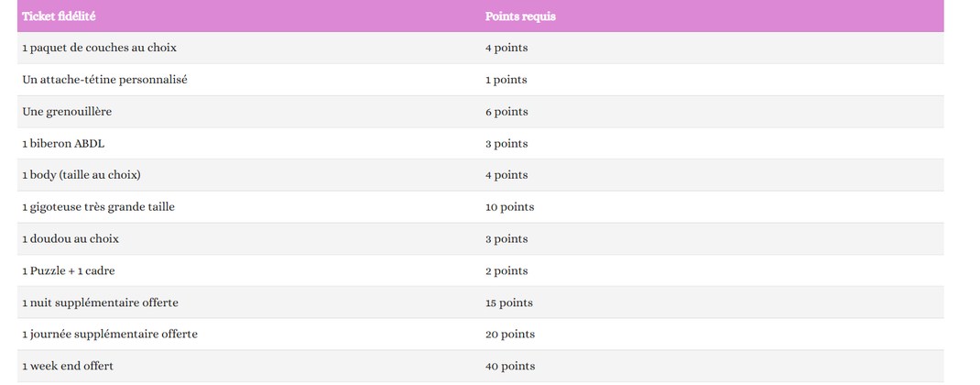Select '1 paquet de couches au choix' row

coord(481,49)
